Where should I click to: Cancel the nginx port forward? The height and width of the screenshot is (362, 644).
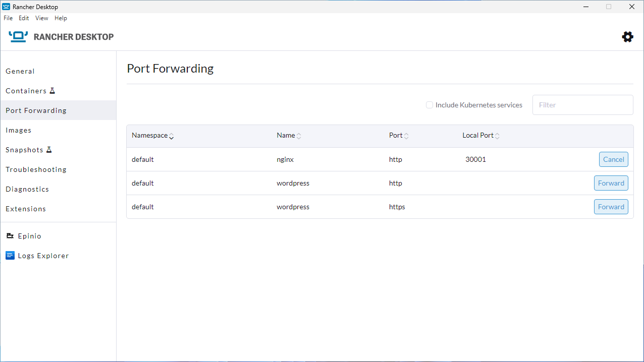pyautogui.click(x=613, y=159)
